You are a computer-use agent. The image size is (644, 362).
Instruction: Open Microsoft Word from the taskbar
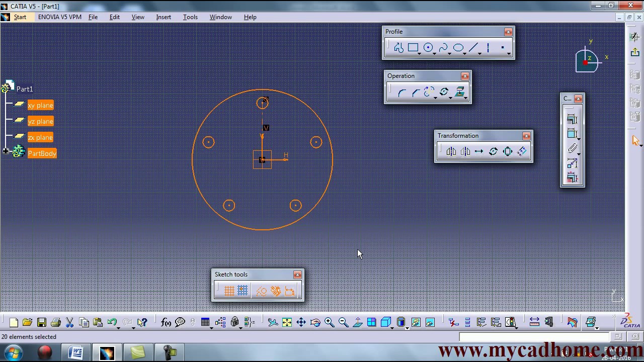76,353
